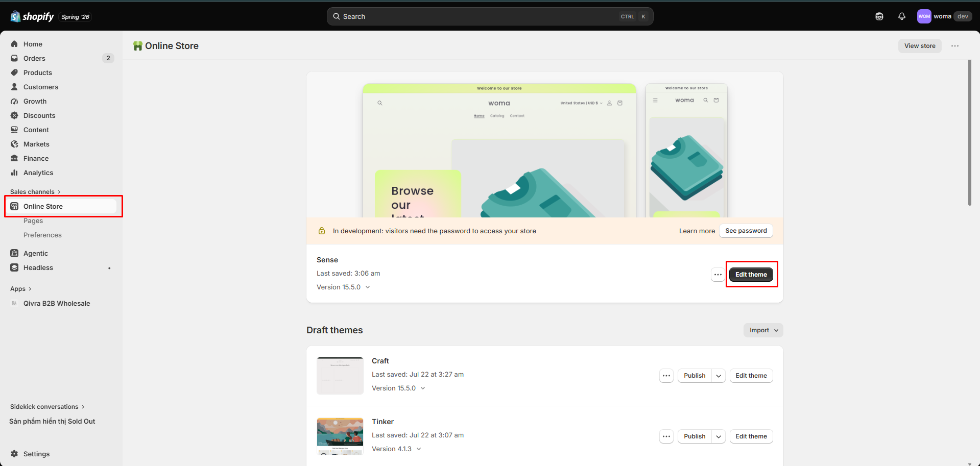980x466 pixels.
Task: Click Edit theme for Craft
Action: pyautogui.click(x=751, y=376)
